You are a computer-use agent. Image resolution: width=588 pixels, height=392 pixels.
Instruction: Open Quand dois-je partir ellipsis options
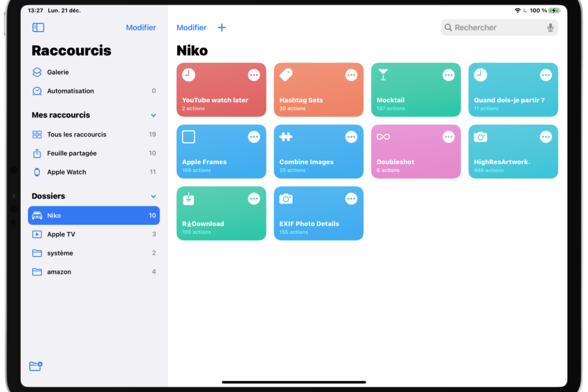coord(546,75)
